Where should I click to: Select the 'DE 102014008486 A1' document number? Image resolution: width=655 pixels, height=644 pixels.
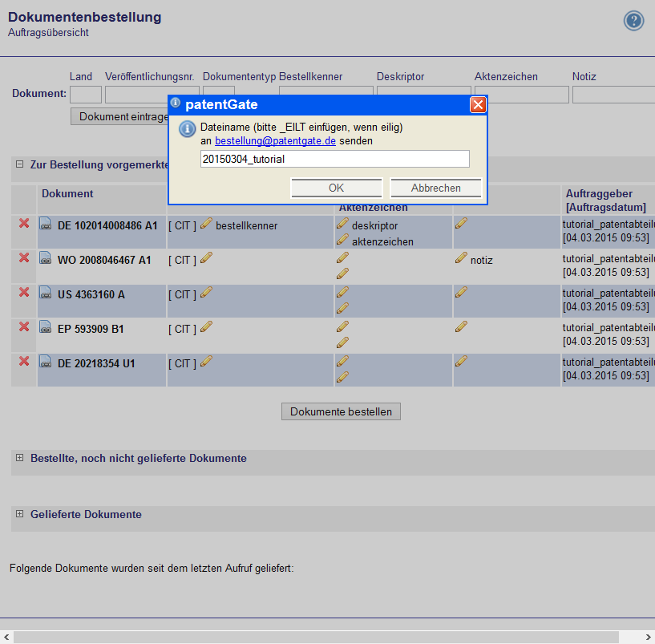pyautogui.click(x=107, y=225)
